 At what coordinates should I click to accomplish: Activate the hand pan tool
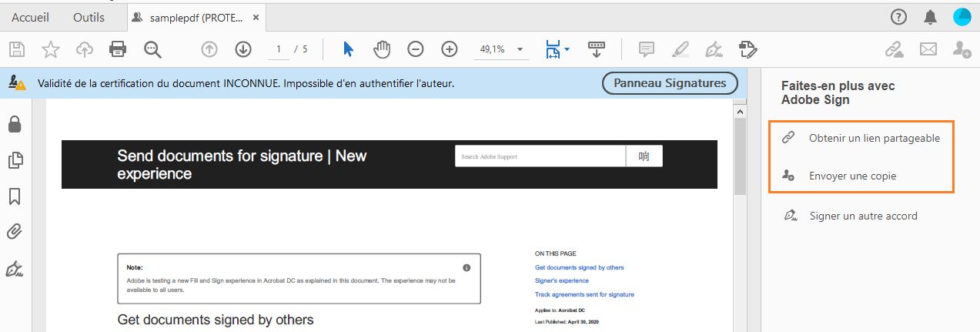click(x=382, y=49)
